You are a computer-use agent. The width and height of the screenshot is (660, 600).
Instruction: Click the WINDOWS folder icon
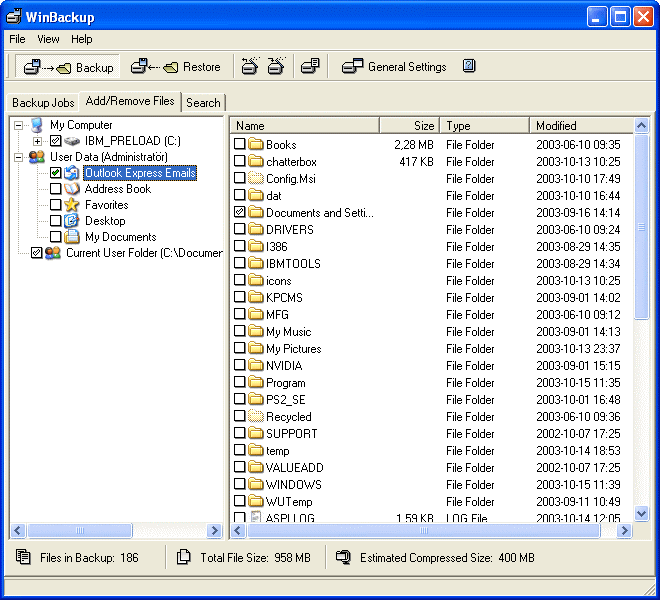255,484
